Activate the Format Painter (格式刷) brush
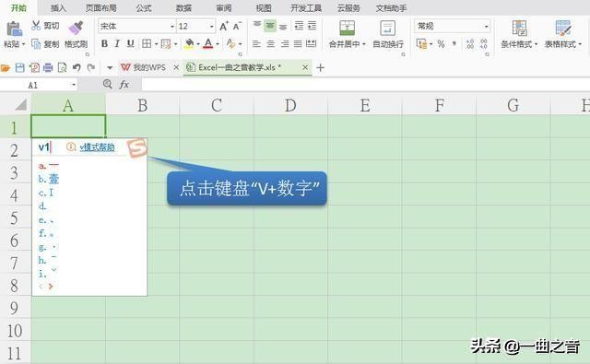The image size is (590, 364). [x=76, y=29]
